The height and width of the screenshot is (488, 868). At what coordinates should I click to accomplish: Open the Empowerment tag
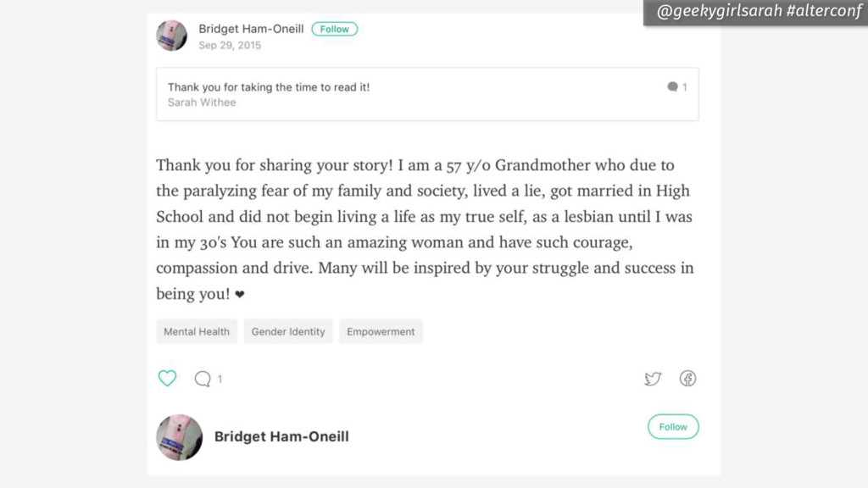381,331
